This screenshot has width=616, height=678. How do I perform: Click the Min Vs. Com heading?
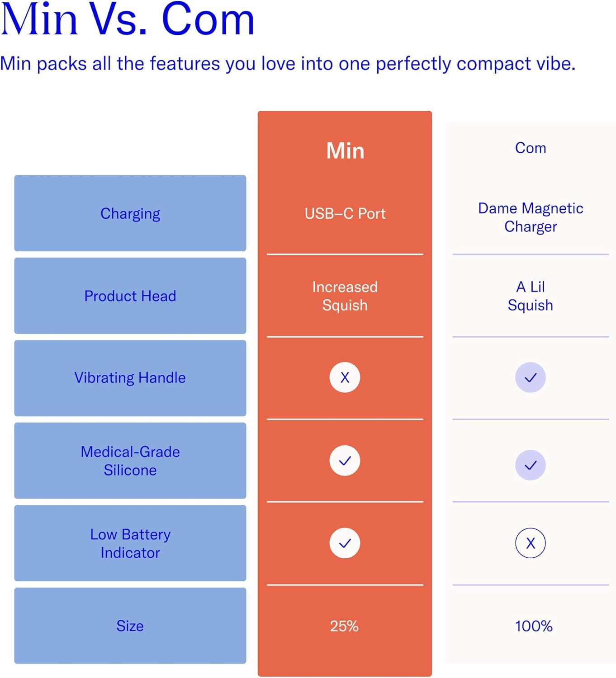(x=128, y=19)
